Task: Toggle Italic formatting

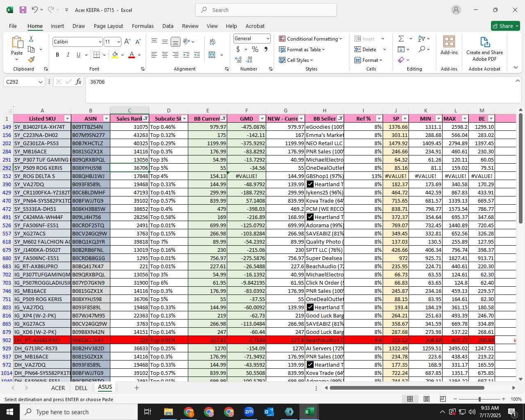Action: [68, 55]
